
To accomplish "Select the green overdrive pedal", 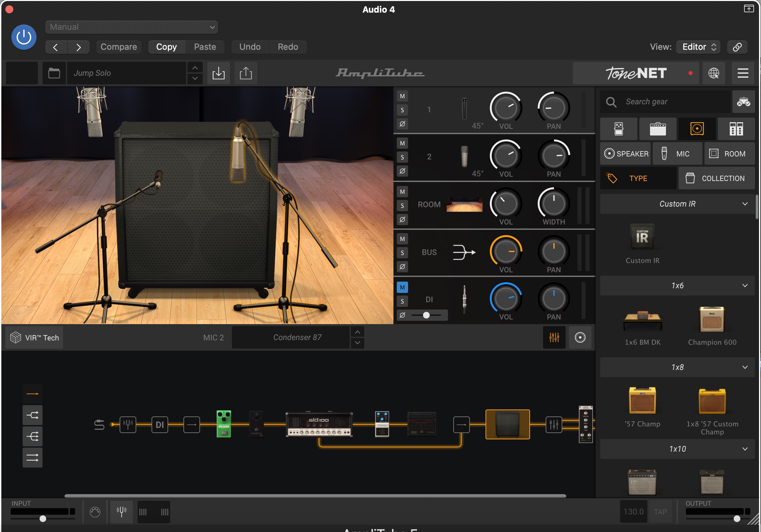I will [224, 424].
